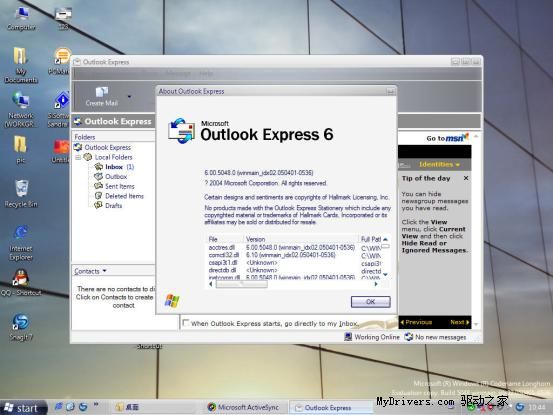Open the Identities dropdown
The width and height of the screenshot is (553, 415).
439,164
